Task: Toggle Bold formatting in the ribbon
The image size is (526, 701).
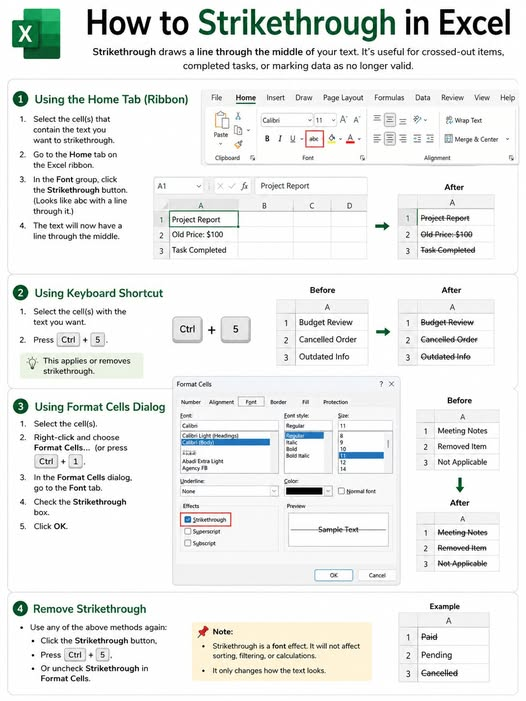Action: point(267,139)
